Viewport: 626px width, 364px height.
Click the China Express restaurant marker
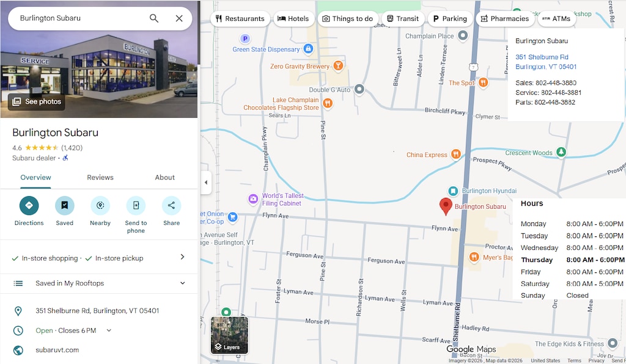pyautogui.click(x=455, y=155)
